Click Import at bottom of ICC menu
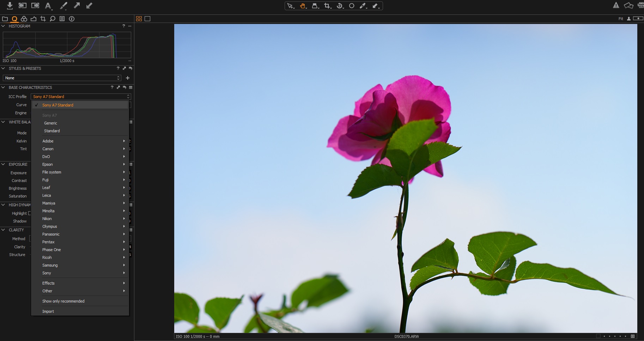Screen dimensions: 644x341 click(48, 311)
